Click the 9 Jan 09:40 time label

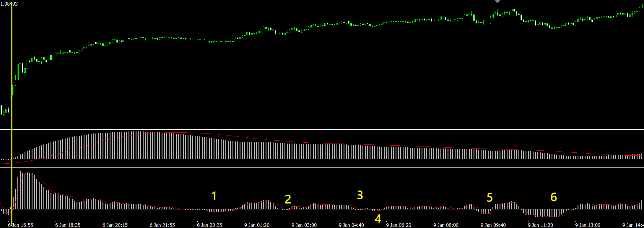click(493, 225)
